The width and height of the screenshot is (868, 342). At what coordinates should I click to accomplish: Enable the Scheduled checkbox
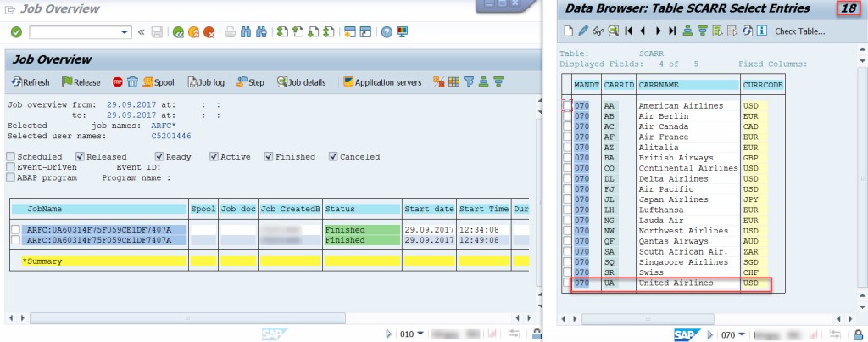click(11, 157)
